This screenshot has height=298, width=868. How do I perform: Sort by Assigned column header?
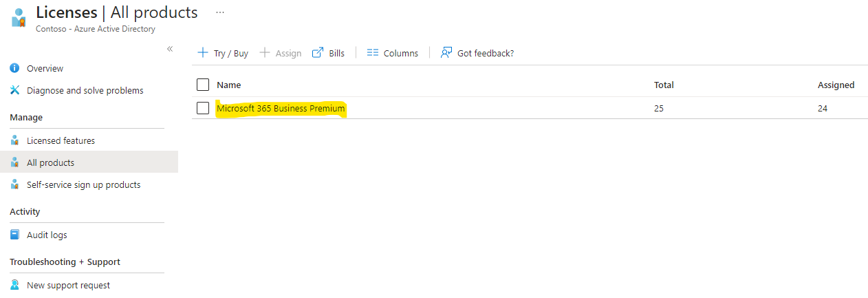(x=836, y=85)
